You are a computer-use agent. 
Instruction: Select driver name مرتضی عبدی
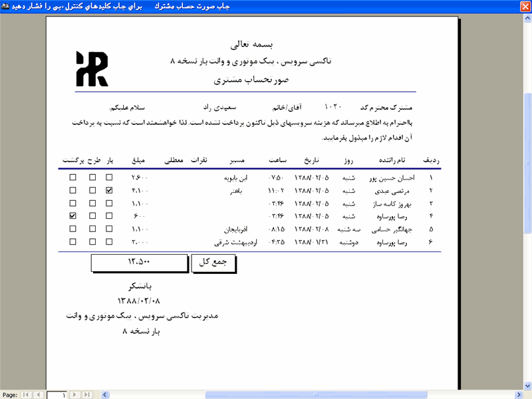392,191
